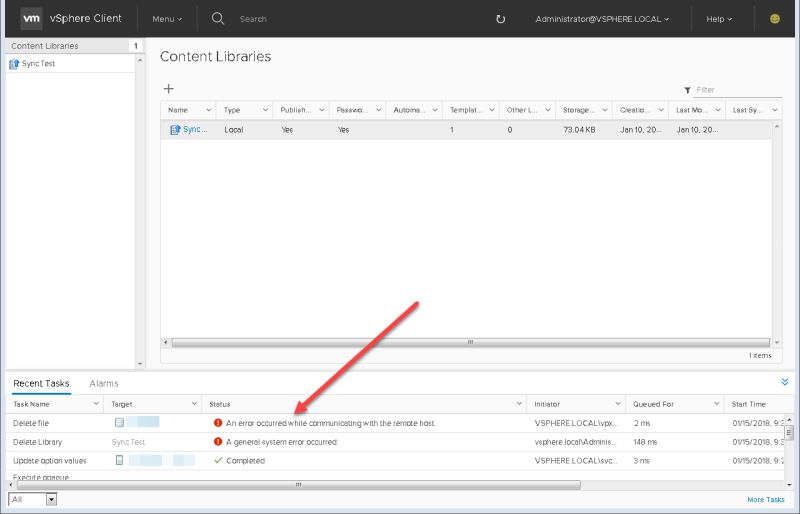Refresh using the circular arrow icon
800x514 pixels.
(x=501, y=19)
